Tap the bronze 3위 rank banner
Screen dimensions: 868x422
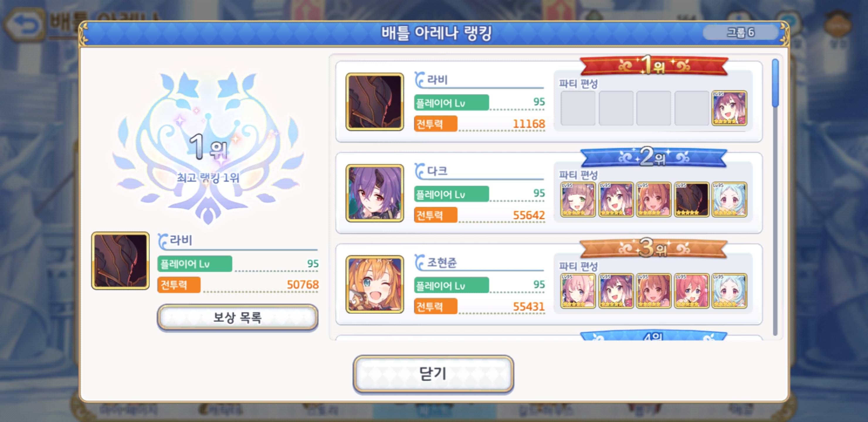653,249
